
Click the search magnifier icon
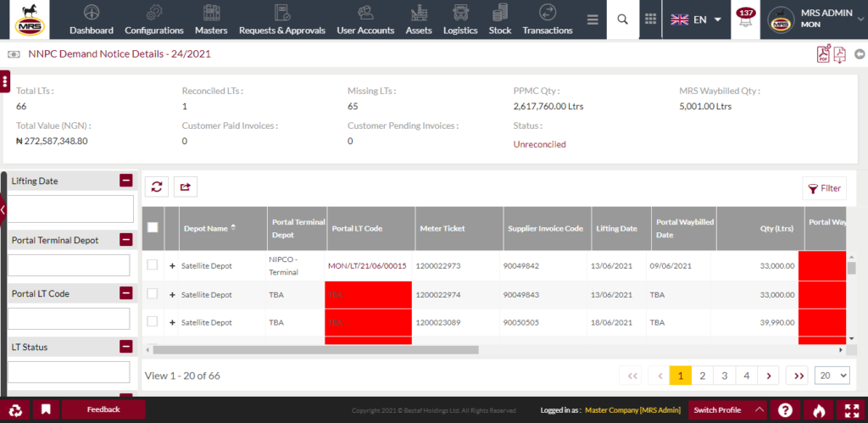(x=623, y=19)
